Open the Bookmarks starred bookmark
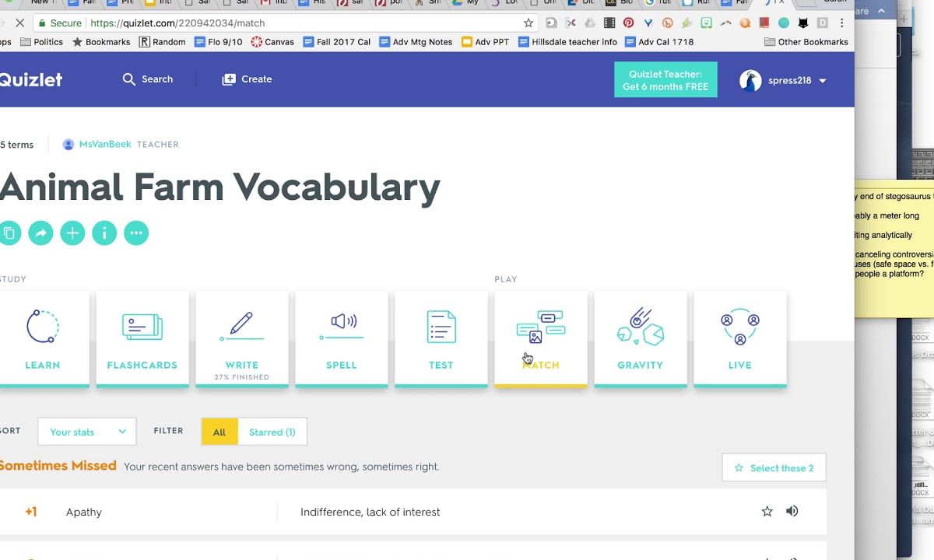The height and width of the screenshot is (560, 934). click(101, 42)
